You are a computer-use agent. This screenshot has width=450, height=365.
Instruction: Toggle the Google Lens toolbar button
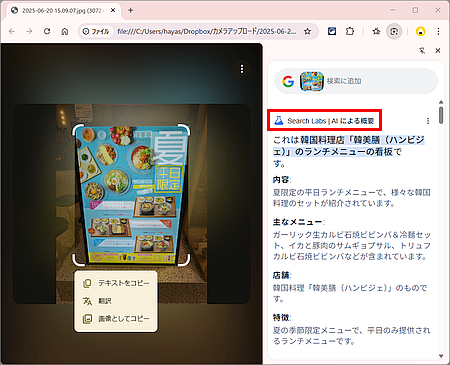point(394,31)
